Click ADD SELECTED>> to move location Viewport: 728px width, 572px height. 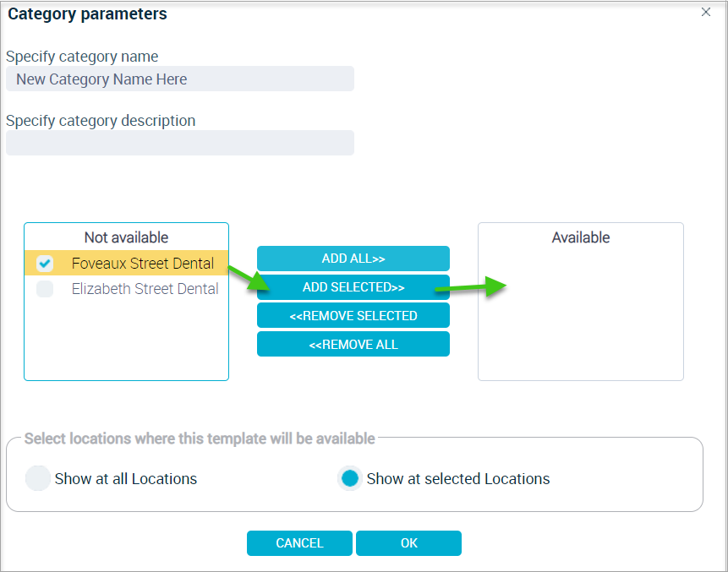click(353, 287)
